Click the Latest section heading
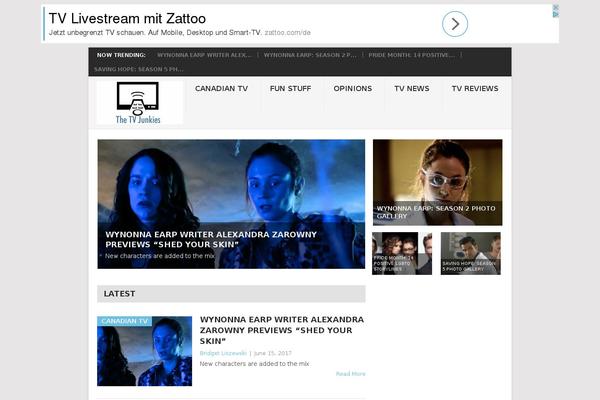Screen dimensions: 600x400 [119, 294]
